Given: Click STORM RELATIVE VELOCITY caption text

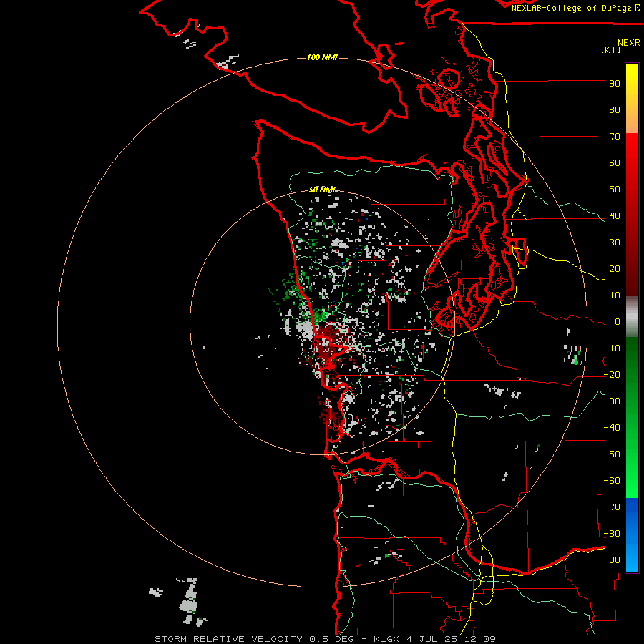Looking at the screenshot, I should coord(228,639).
